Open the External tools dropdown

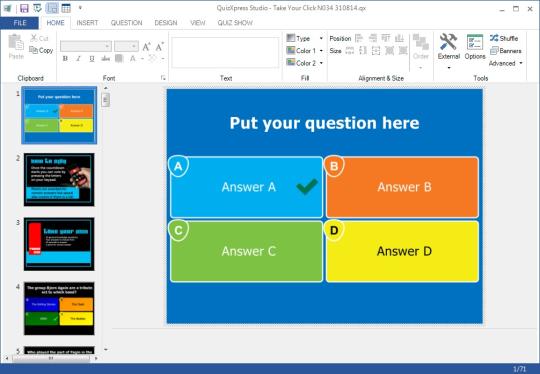coord(449,51)
